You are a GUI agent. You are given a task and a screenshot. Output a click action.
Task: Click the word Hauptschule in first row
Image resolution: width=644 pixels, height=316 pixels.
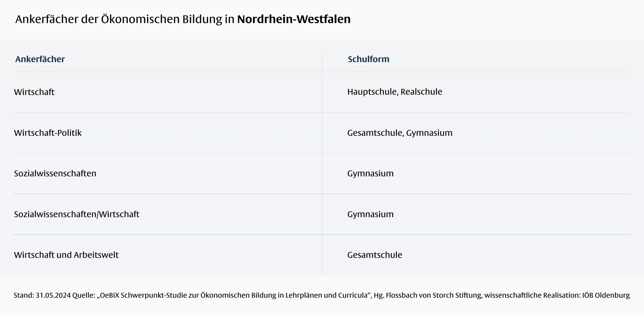pos(372,92)
